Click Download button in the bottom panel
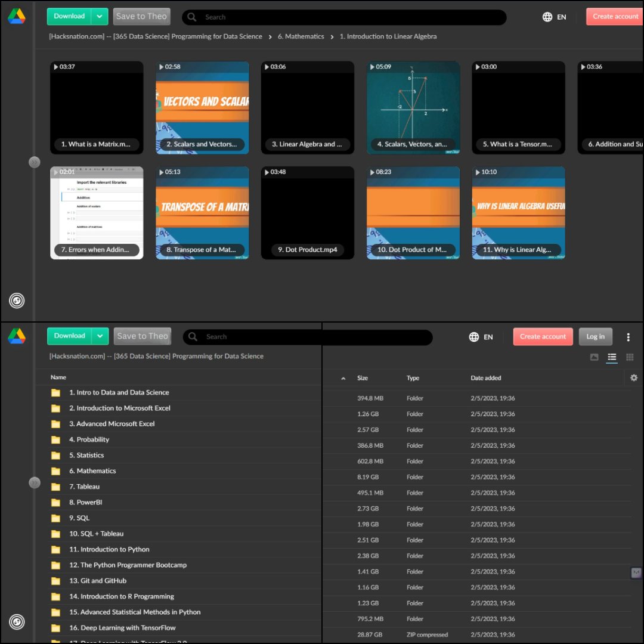 coord(69,336)
